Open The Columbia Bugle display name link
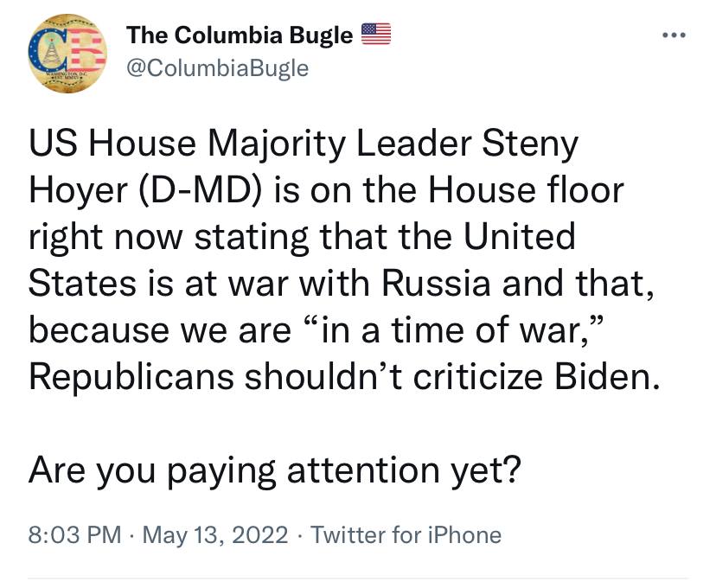 tap(240, 35)
